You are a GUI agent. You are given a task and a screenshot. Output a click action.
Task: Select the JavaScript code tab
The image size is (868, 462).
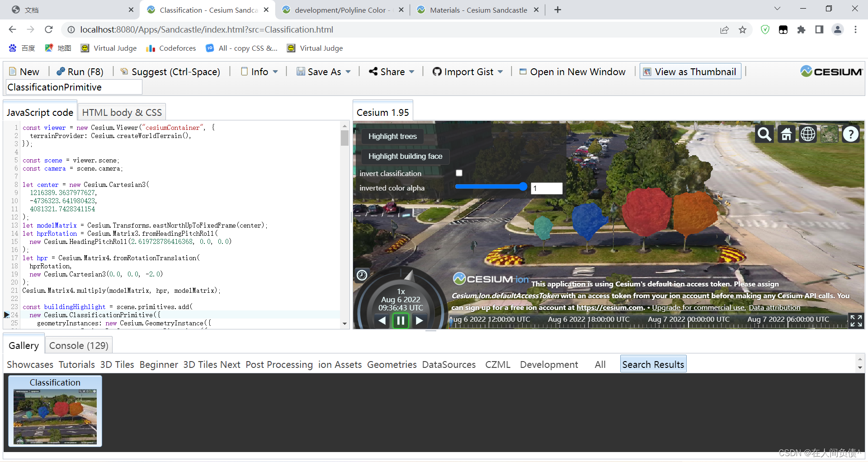[x=40, y=112]
